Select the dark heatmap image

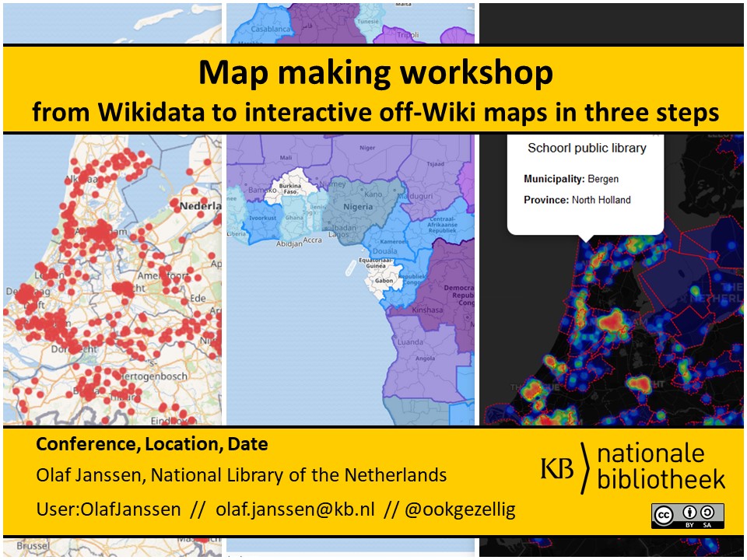click(x=612, y=279)
